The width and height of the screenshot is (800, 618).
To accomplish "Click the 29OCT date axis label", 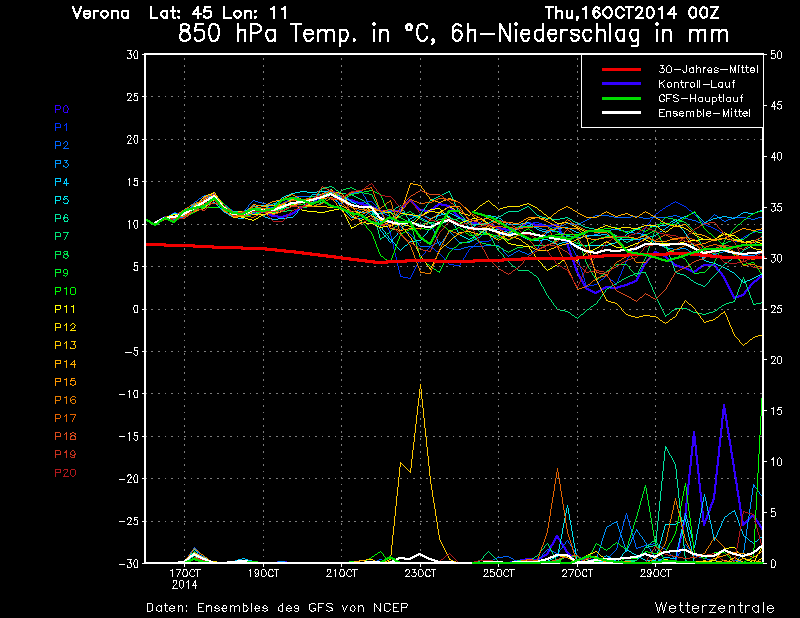I will [655, 574].
